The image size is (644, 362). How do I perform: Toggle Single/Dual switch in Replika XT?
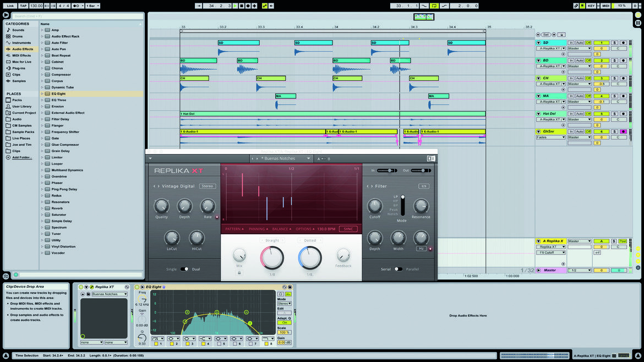point(184,269)
